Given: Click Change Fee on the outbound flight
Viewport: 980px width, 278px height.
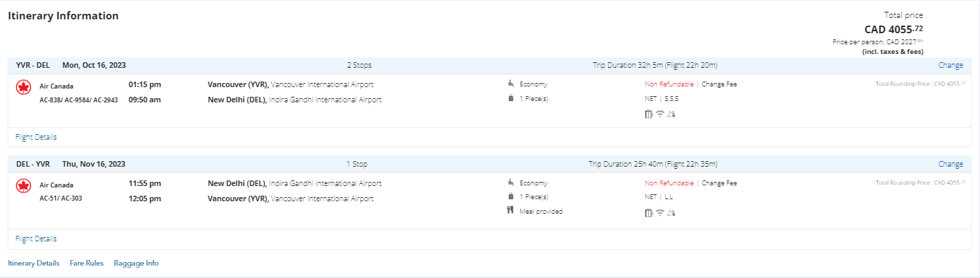Looking at the screenshot, I should [719, 84].
